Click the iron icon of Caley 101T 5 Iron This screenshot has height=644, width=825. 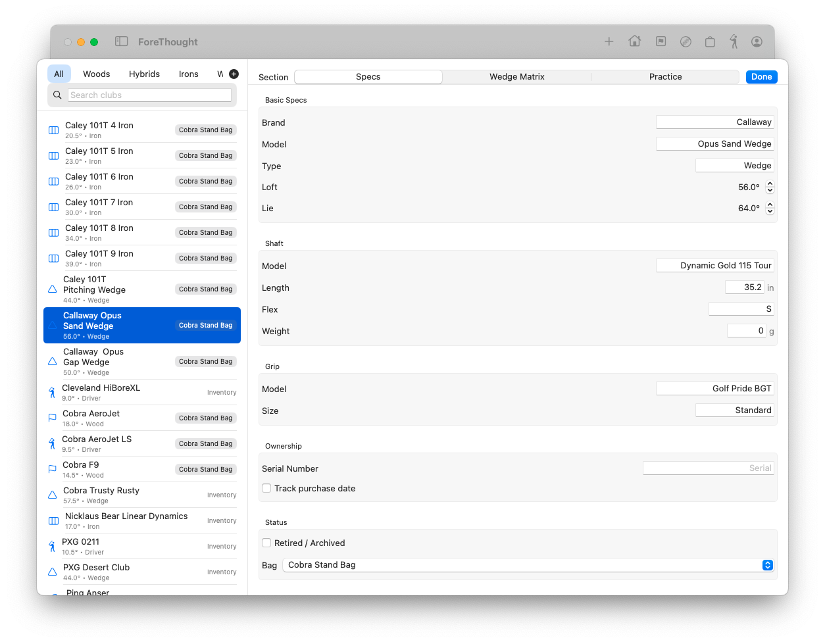point(54,156)
